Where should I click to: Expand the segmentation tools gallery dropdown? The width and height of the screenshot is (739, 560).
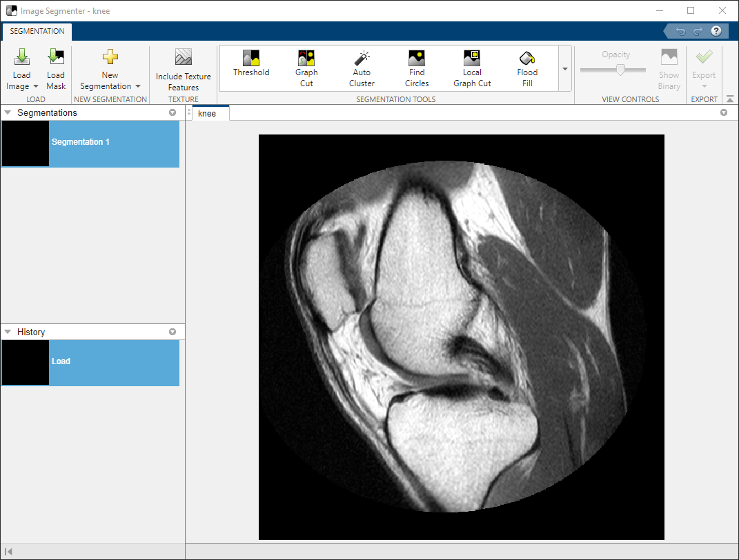click(x=565, y=69)
